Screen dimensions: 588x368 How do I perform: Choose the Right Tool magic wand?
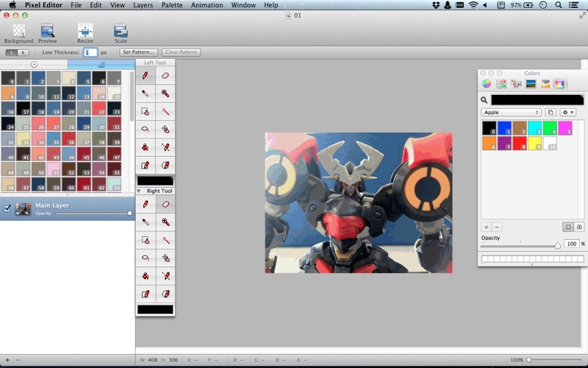(x=165, y=240)
